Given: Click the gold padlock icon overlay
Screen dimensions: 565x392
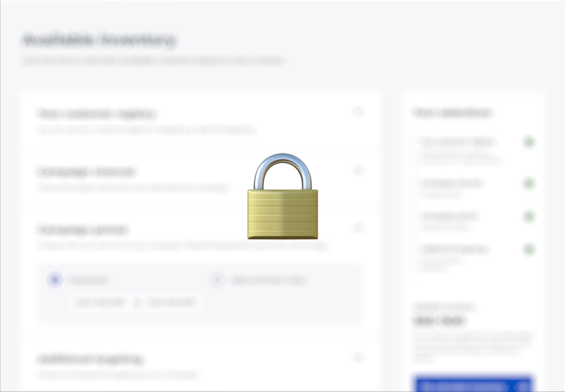Looking at the screenshot, I should [282, 196].
